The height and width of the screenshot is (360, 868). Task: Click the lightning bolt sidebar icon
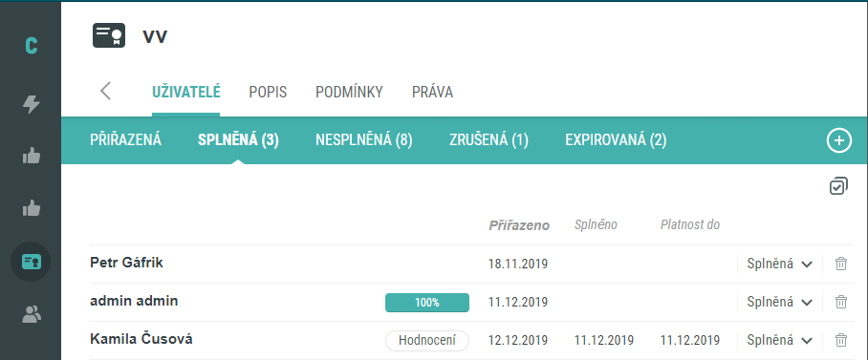click(x=31, y=104)
